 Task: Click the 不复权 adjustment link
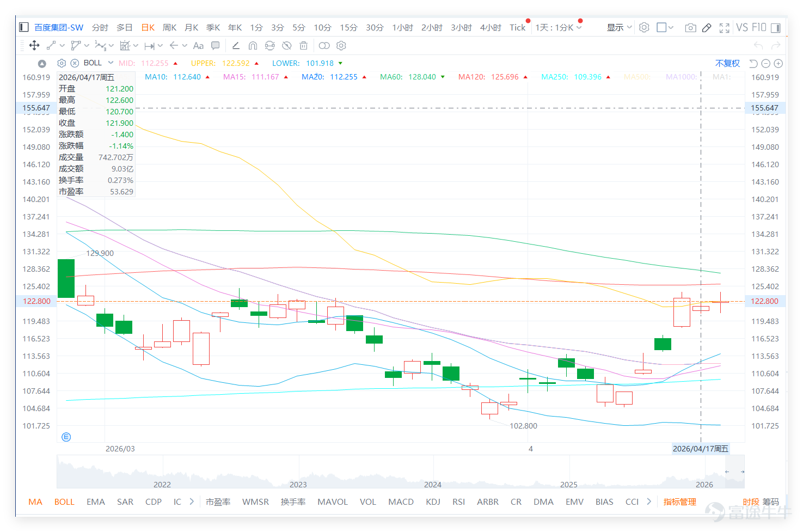[x=728, y=64]
